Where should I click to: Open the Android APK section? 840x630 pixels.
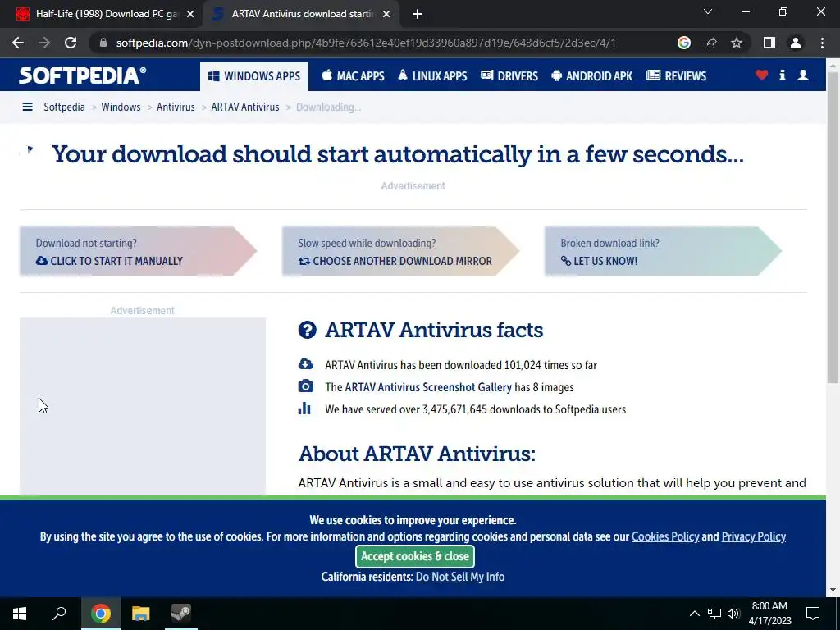point(591,76)
